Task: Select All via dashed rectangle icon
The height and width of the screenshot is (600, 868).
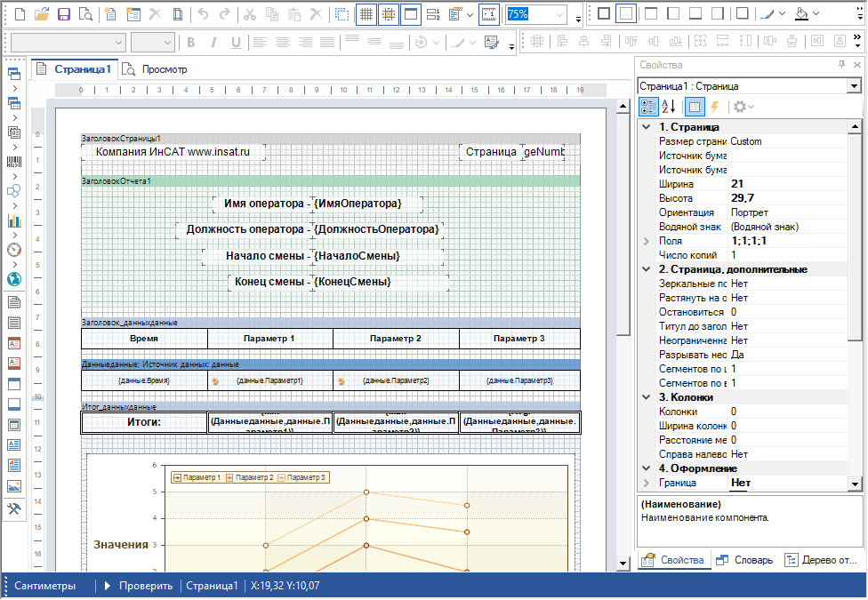Action: coord(342,14)
